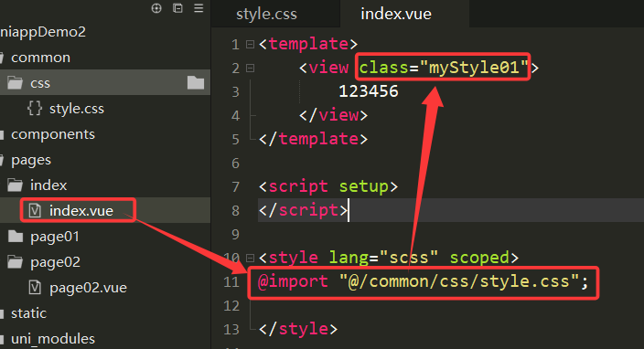Open the components folder in project tree
This screenshot has width=644, height=349.
tap(52, 134)
